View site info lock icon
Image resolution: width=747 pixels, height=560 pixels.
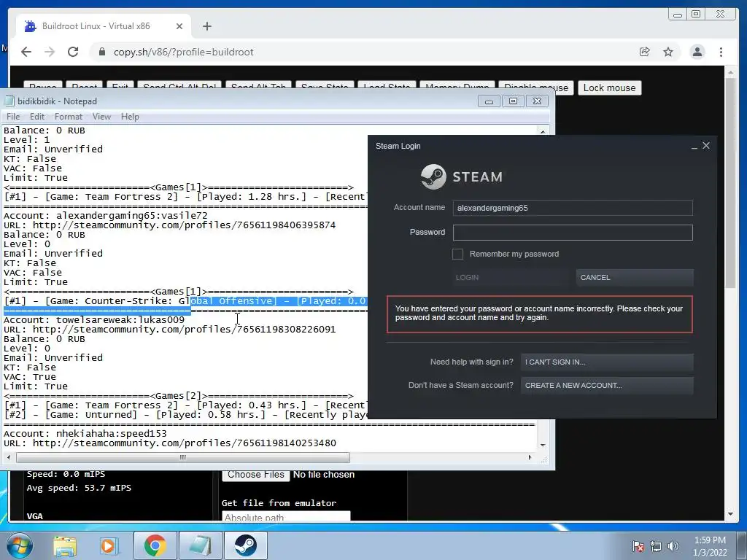coord(102,52)
